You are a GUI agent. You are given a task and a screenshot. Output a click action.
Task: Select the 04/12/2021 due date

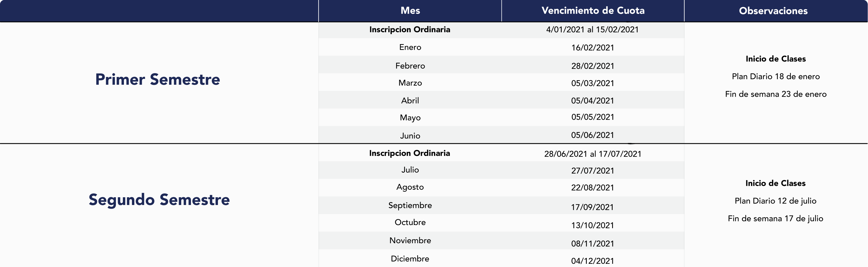593,261
